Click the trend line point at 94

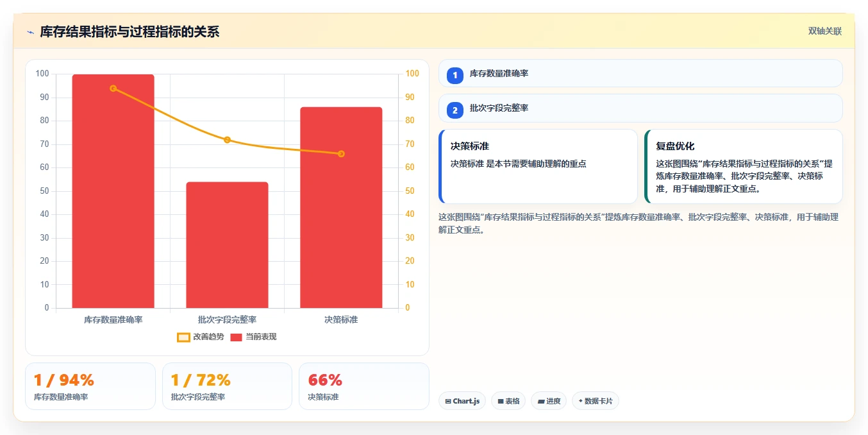point(113,88)
